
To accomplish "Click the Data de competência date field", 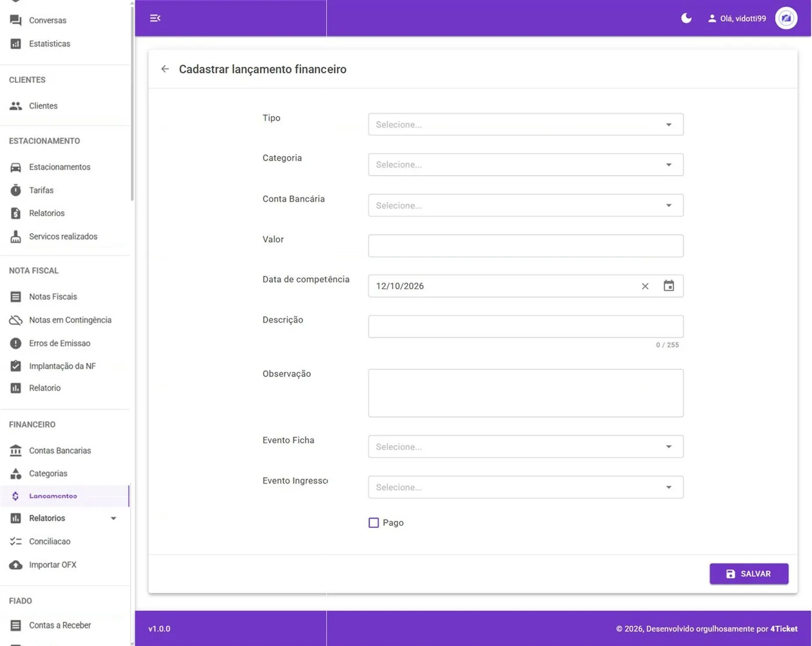I will [x=525, y=286].
